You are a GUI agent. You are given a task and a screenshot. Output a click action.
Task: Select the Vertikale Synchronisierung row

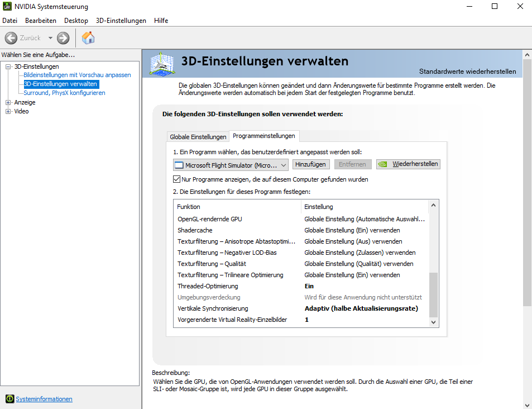[x=301, y=309]
